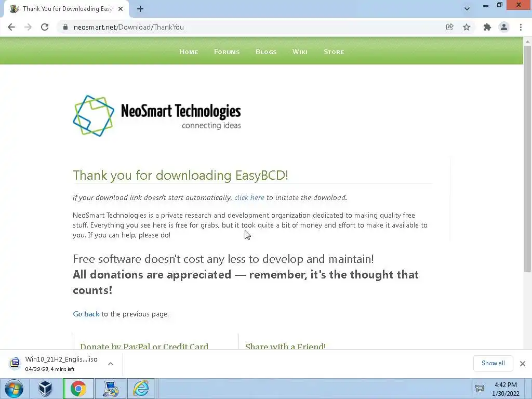Image resolution: width=532 pixels, height=399 pixels.
Task: Click the address bar URL field
Action: click(251, 27)
